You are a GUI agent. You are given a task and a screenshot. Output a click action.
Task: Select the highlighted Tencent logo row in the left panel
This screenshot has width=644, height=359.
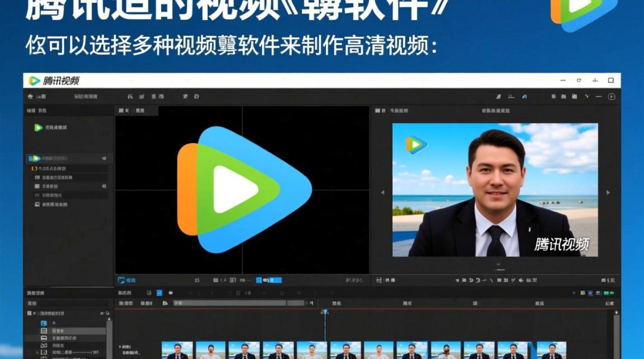click(x=69, y=158)
